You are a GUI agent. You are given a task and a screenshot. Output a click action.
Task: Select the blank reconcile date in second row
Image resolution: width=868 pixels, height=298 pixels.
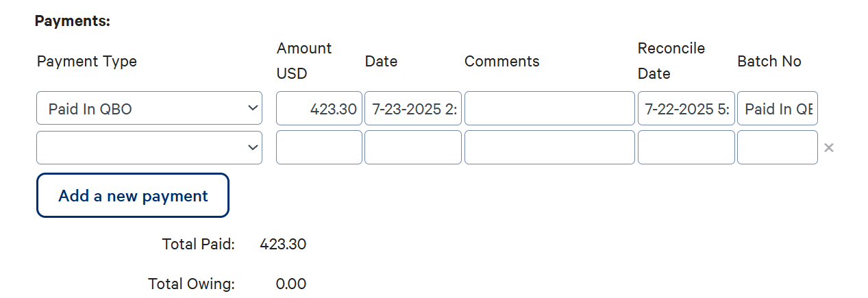pyautogui.click(x=686, y=147)
